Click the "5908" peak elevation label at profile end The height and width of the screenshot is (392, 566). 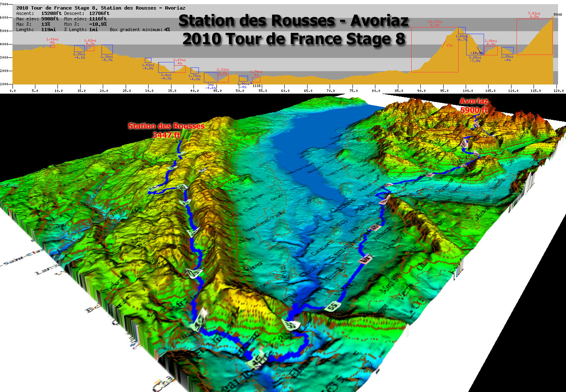pyautogui.click(x=558, y=14)
